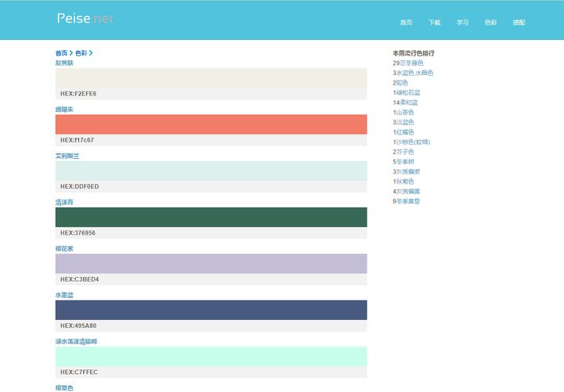Screen dimensions: 564x392
Task: Open the 芥子色 ranking link
Action: point(405,152)
